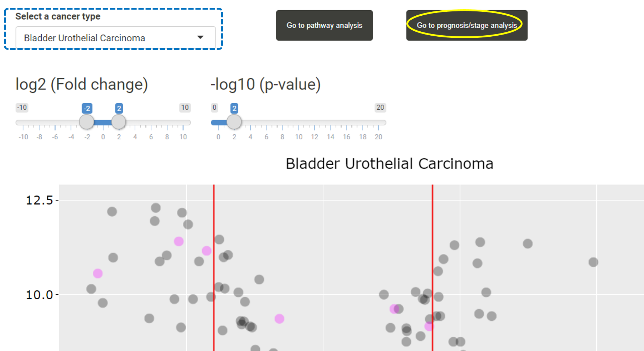
Task: Click the 20 maximum label of p-value slider
Action: tap(380, 108)
